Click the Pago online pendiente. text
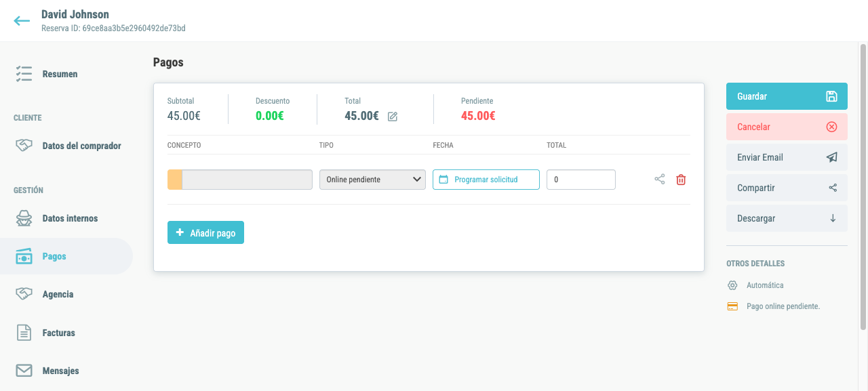 click(783, 306)
